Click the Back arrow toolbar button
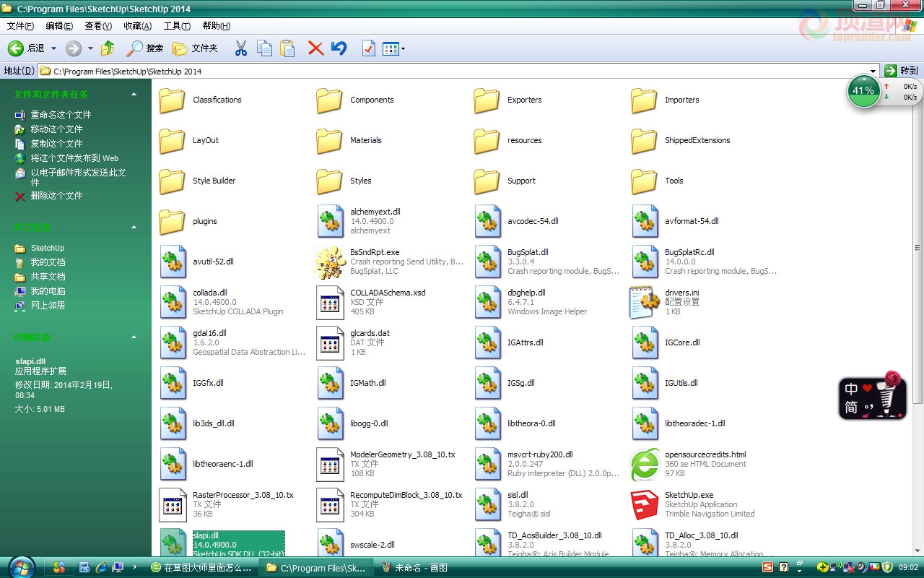The height and width of the screenshot is (578, 924). [x=15, y=48]
